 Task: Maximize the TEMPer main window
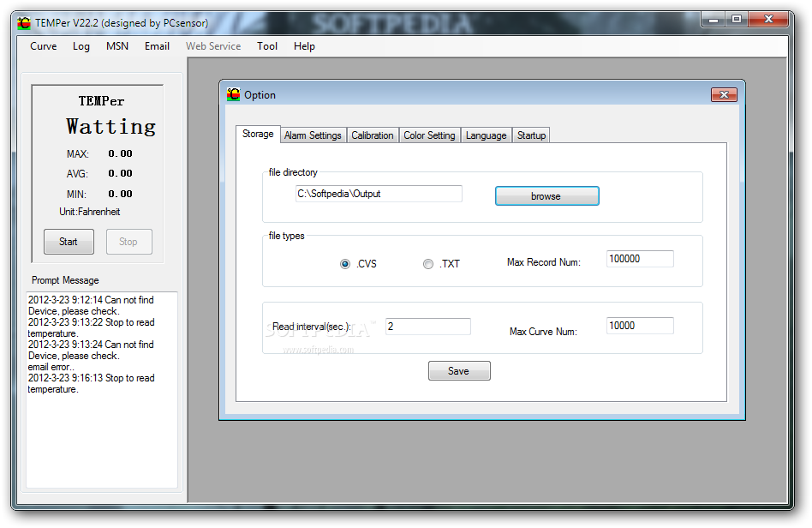(737, 20)
